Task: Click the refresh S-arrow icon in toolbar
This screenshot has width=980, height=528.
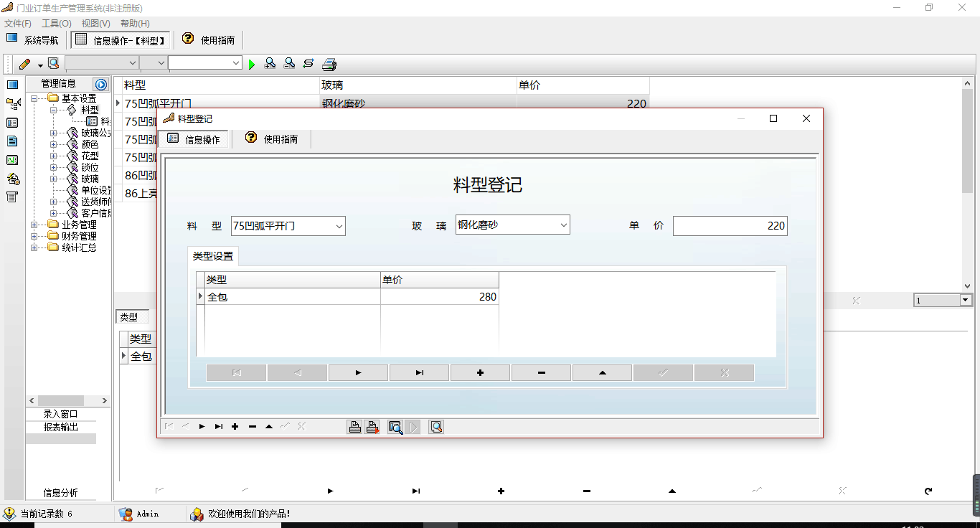Action: pos(308,64)
